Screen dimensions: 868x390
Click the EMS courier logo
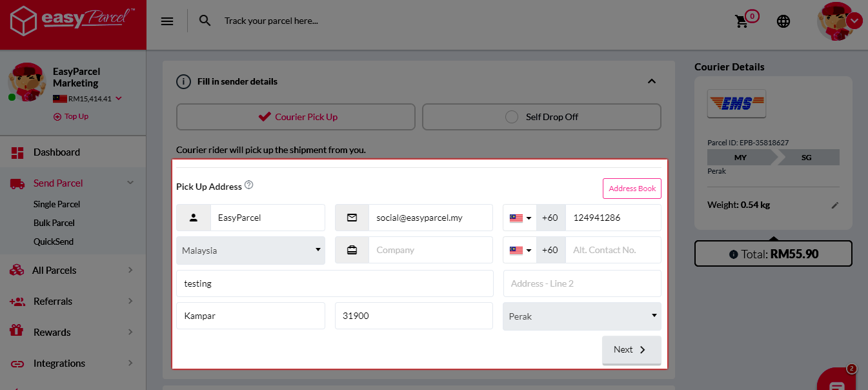pos(736,103)
